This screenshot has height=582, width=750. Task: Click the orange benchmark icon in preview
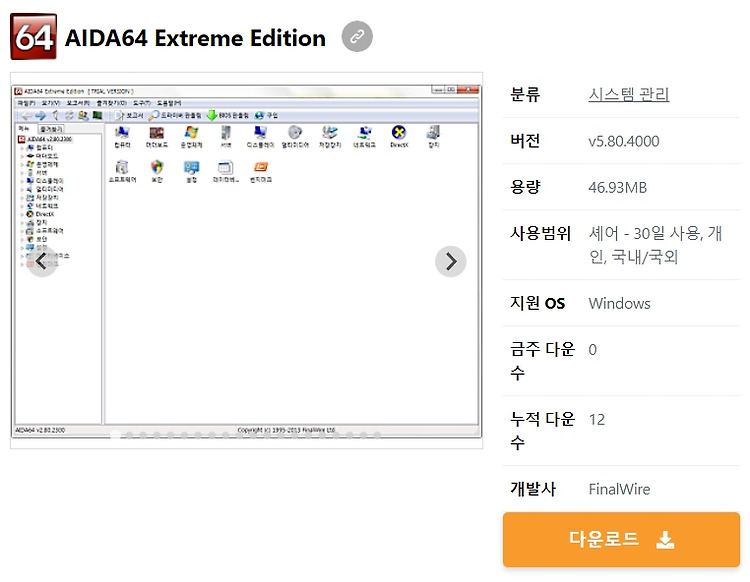tap(261, 167)
